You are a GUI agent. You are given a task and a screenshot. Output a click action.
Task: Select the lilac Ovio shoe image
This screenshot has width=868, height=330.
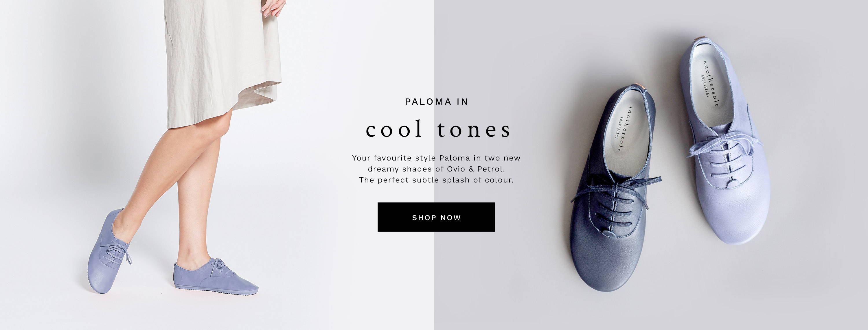[x=724, y=140]
